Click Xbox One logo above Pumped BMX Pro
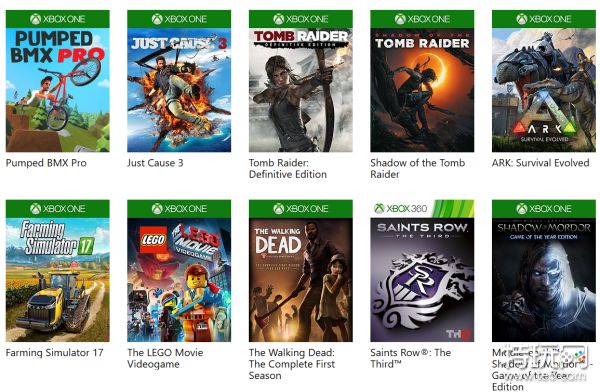The width and height of the screenshot is (600, 392). click(x=57, y=19)
